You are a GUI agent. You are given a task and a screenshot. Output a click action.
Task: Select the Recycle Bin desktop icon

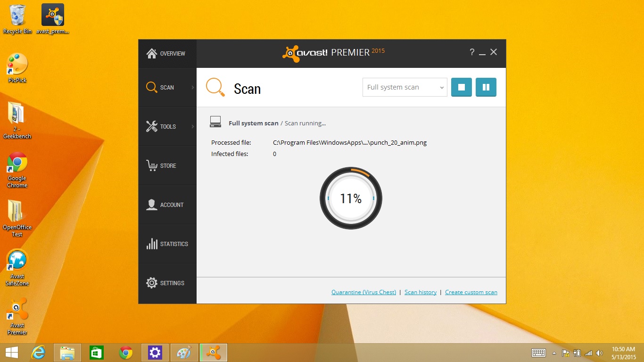(x=17, y=19)
